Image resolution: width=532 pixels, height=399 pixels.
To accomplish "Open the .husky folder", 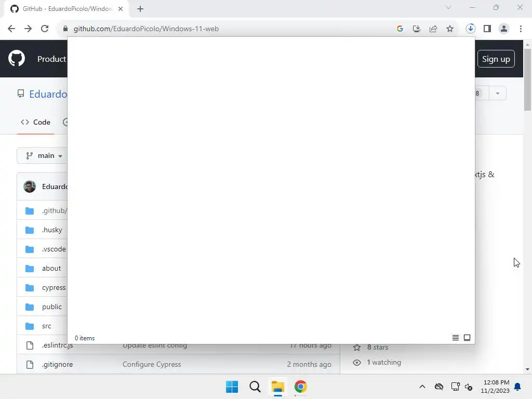I will 52,230.
